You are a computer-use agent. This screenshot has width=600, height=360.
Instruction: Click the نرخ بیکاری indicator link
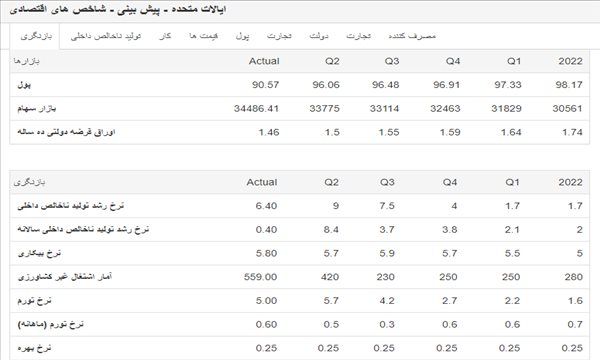[39, 253]
